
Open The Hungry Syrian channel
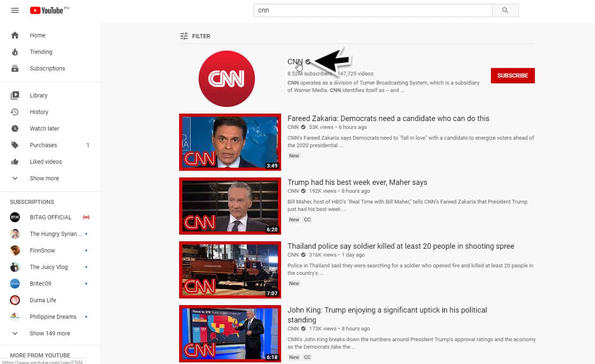(50, 234)
